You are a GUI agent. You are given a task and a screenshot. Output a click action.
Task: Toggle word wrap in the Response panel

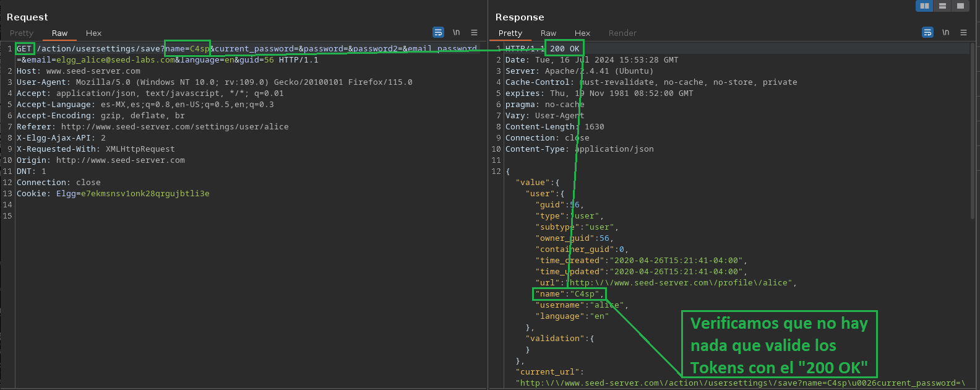(927, 33)
